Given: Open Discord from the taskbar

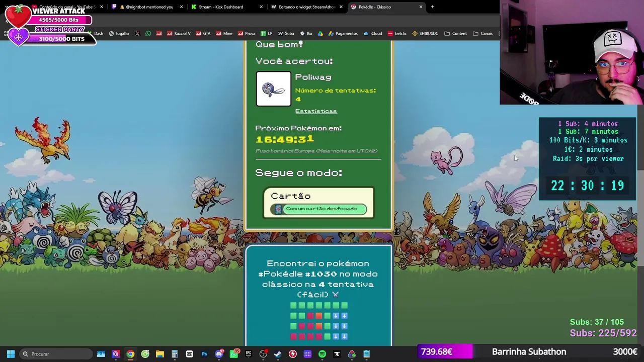Looking at the screenshot, I should coord(219,354).
